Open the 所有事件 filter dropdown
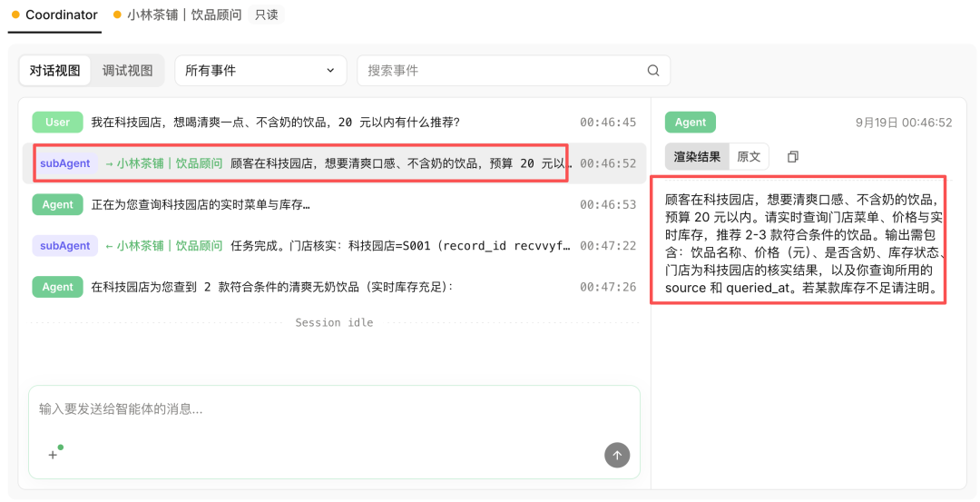This screenshot has height=502, width=980. (x=260, y=71)
